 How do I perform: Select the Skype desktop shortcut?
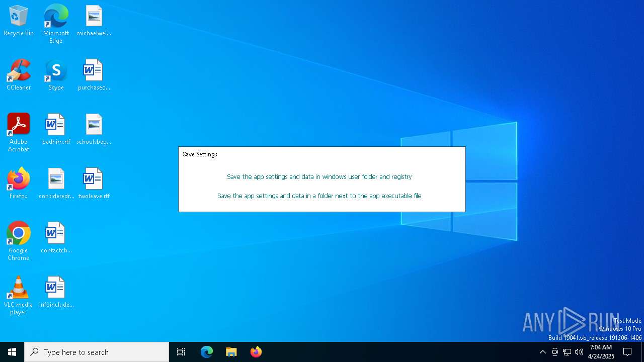(x=56, y=75)
